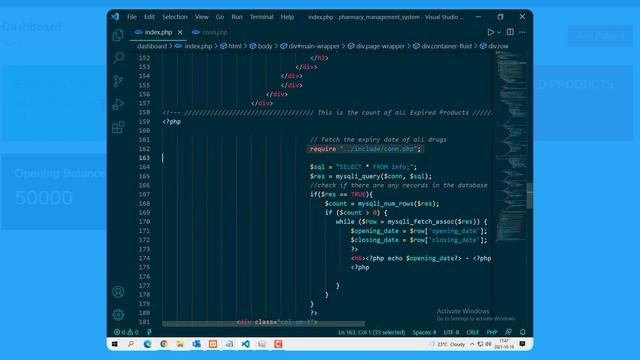Screen dimensions: 640x360
Task: Expand the div#main-wrapper breadcrumb
Action: coord(310,46)
